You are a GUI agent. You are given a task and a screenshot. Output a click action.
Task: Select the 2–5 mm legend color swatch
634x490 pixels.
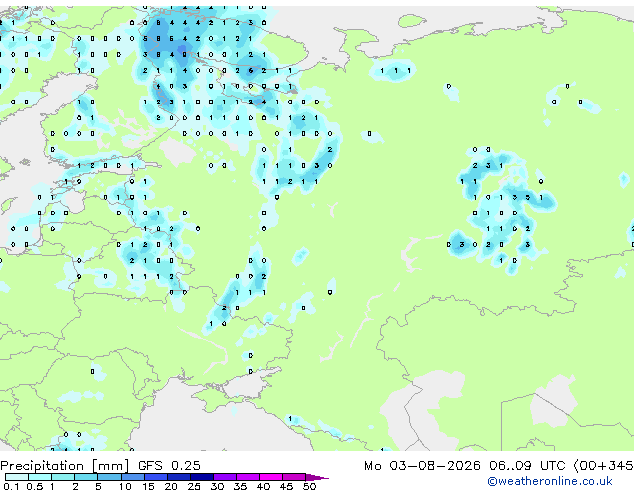pyautogui.click(x=87, y=477)
